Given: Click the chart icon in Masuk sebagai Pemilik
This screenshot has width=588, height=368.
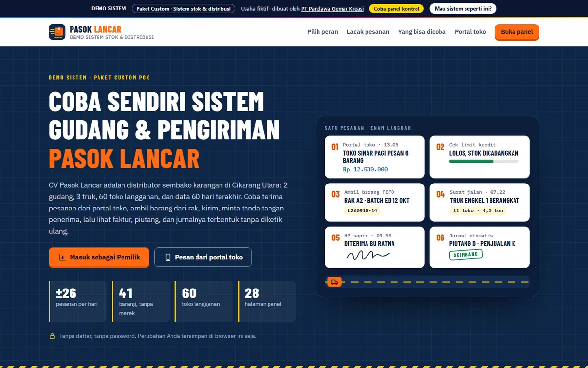Looking at the screenshot, I should 62,257.
